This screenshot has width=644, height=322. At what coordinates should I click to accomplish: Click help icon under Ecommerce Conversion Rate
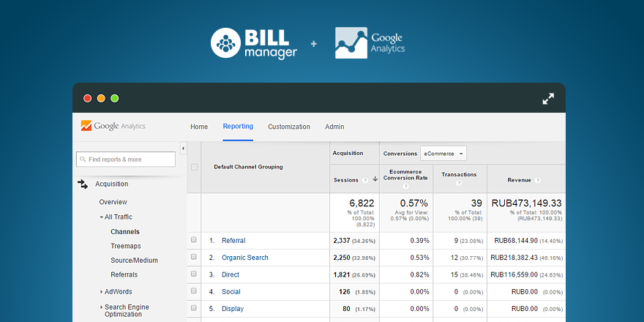click(x=405, y=187)
